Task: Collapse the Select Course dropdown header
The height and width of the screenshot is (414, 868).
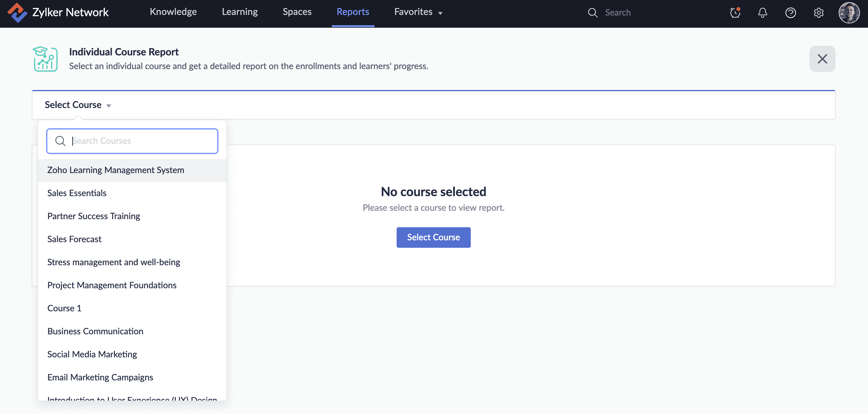Action: [x=78, y=105]
